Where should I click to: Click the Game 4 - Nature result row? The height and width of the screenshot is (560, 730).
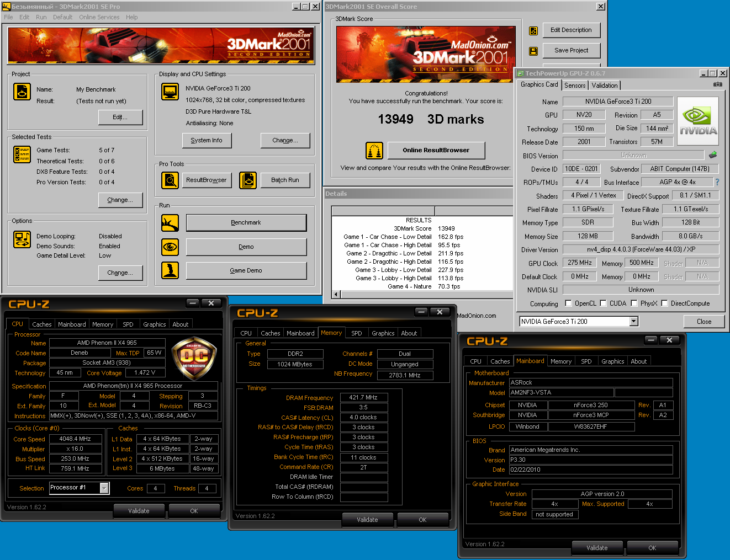pos(424,287)
